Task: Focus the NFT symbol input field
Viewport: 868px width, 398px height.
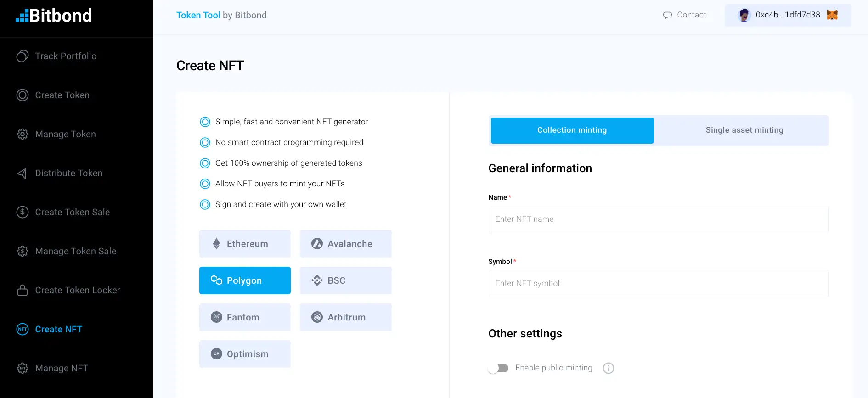Action: point(658,284)
